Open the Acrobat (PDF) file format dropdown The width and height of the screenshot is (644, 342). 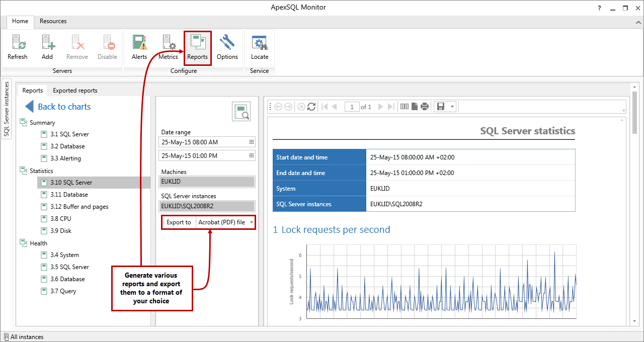point(225,222)
